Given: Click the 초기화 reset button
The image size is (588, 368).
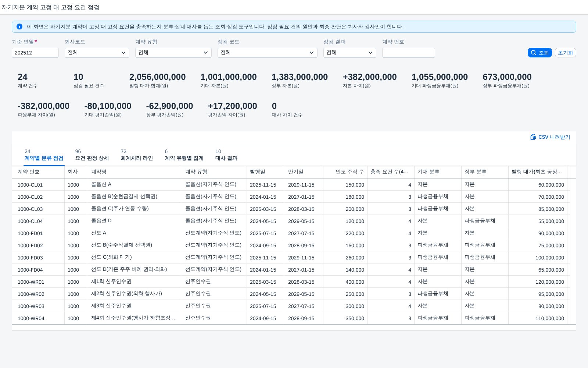Looking at the screenshot, I should click(x=566, y=53).
